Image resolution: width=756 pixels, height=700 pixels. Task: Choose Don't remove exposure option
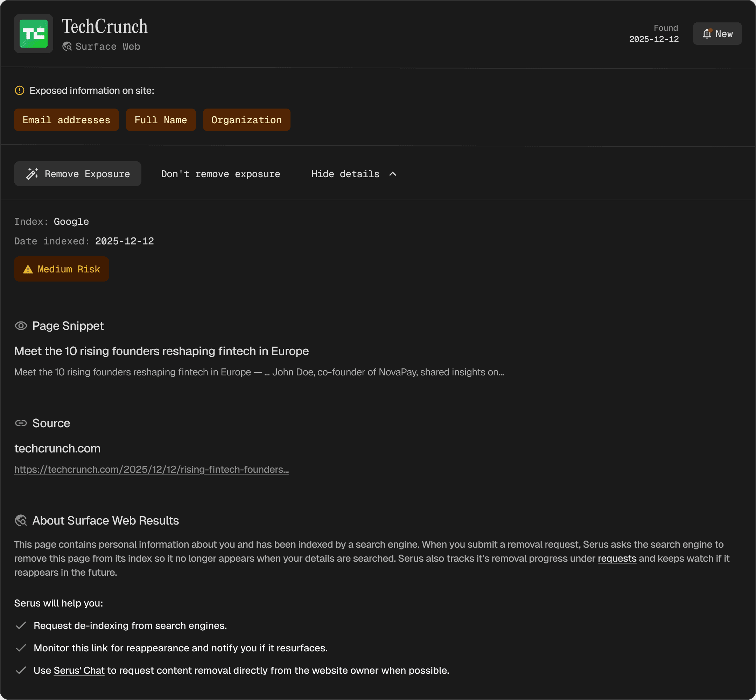click(220, 174)
